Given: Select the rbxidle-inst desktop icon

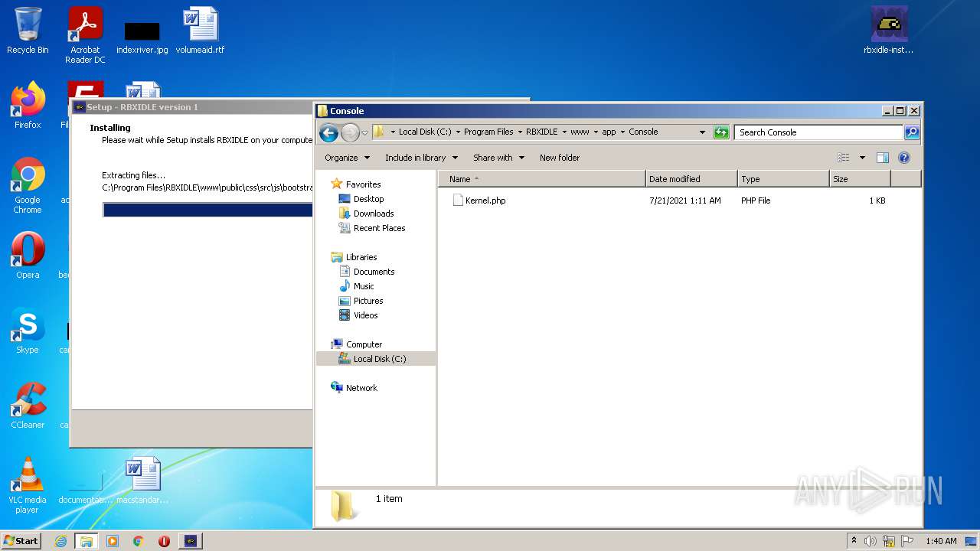Looking at the screenshot, I should 889,31.
